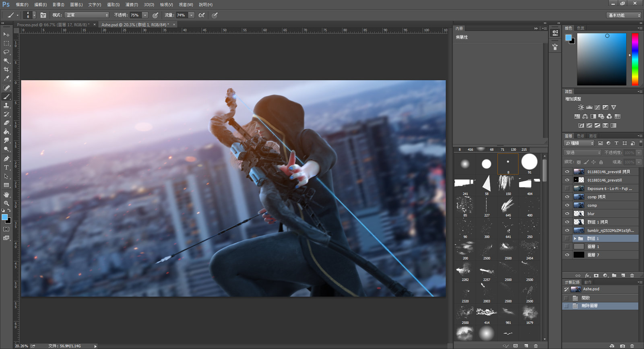Viewport: 644px width, 349px height.
Task: Select the 刪除圖層 history state
Action: coord(600,306)
